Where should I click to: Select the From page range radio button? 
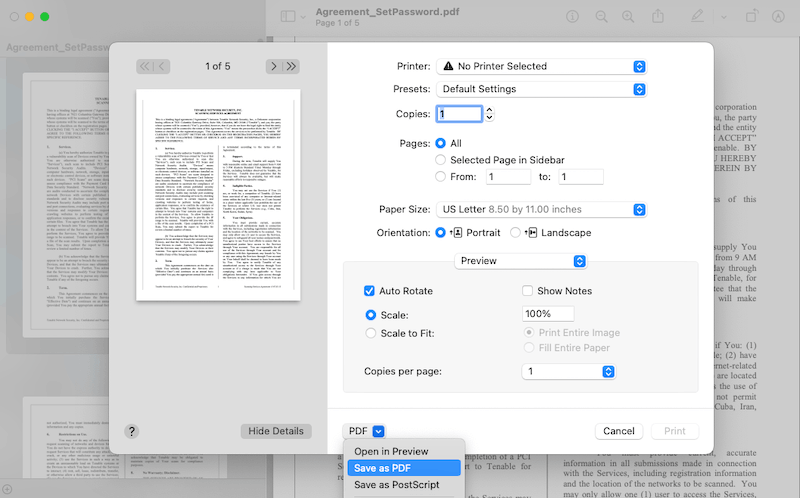click(440, 177)
